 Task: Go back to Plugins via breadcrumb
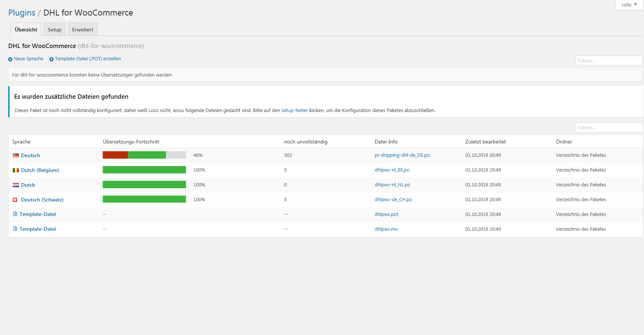tap(22, 13)
